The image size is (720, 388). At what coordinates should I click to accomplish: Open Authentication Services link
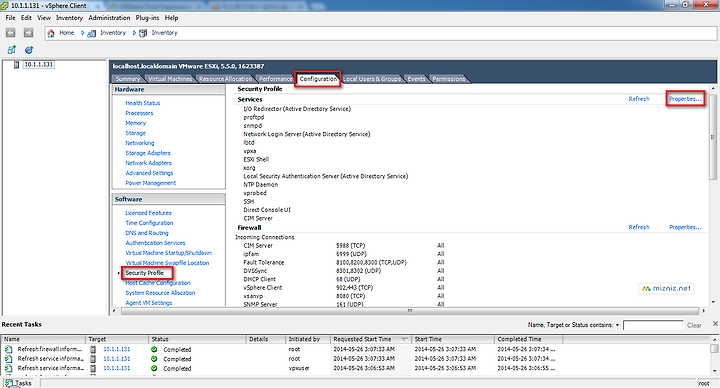tap(155, 243)
